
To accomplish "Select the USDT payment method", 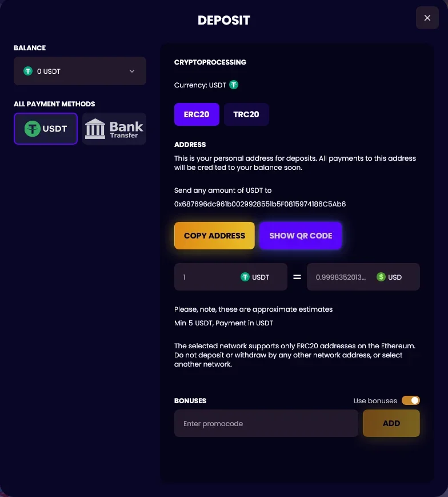I will 46,129.
